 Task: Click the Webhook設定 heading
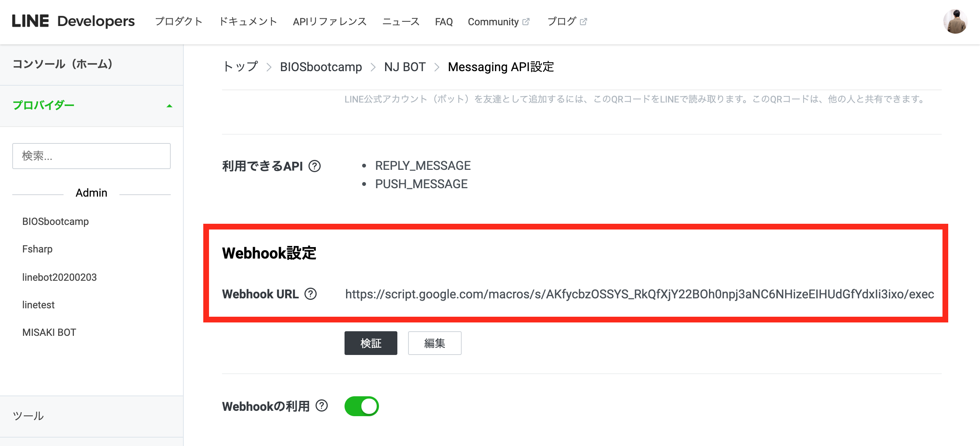coord(269,253)
